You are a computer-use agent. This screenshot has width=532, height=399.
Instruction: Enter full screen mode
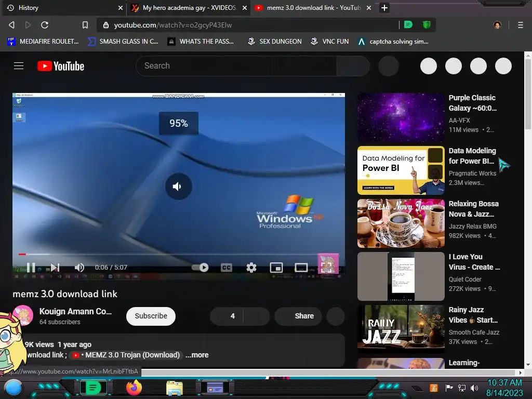point(326,267)
